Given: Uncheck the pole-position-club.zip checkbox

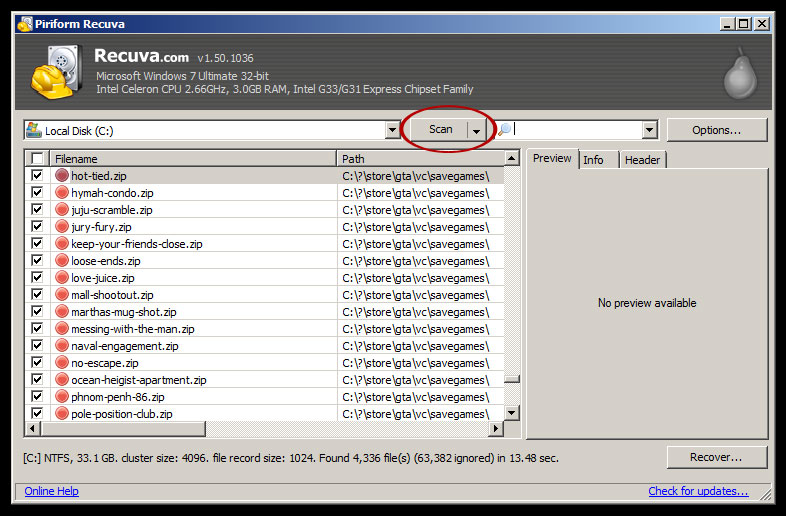Looking at the screenshot, I should point(37,414).
